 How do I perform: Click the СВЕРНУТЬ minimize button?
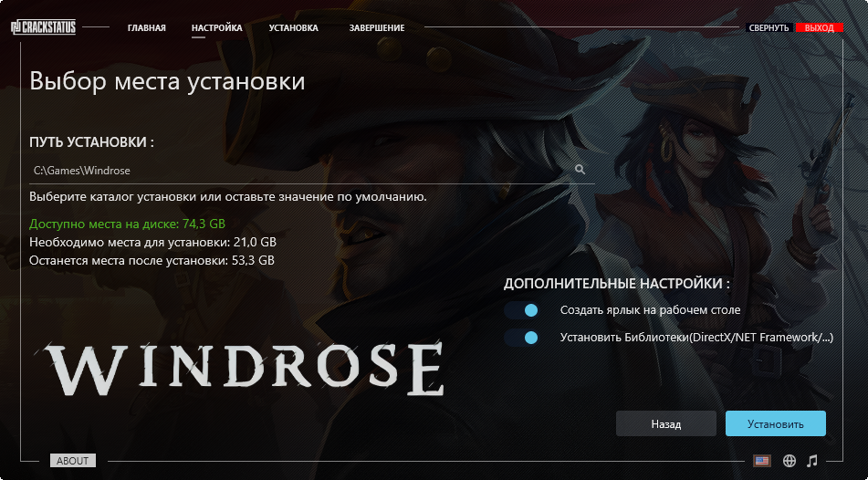(769, 27)
